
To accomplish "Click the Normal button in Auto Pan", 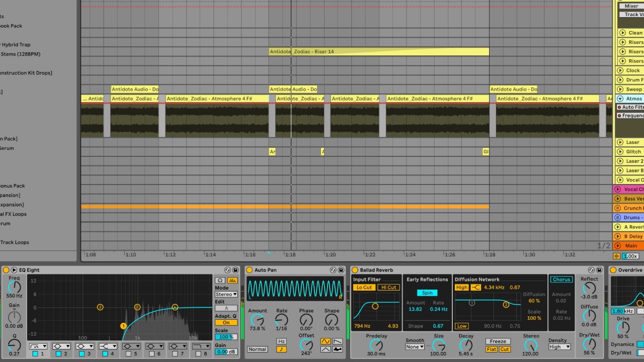I will click(258, 349).
